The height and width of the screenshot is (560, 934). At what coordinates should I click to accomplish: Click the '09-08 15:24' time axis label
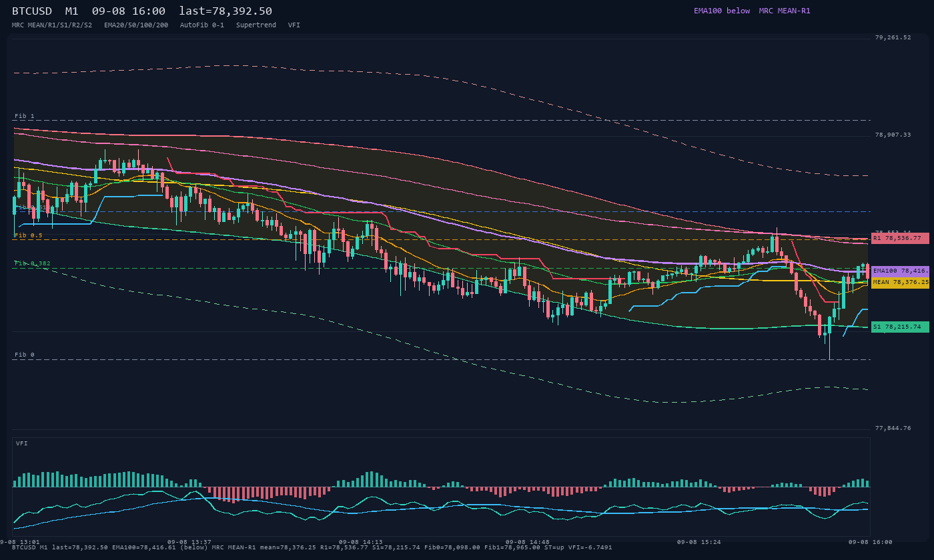699,542
